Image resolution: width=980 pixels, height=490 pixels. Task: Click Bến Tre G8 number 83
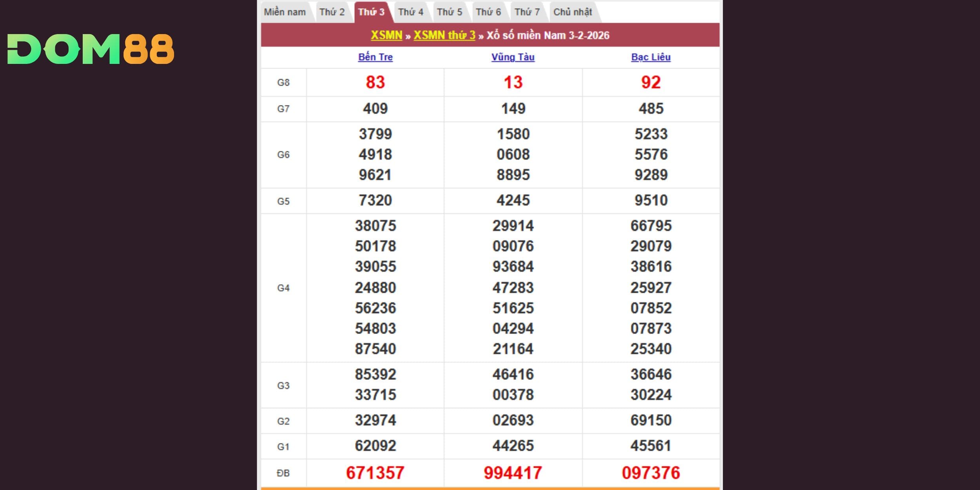tap(375, 82)
